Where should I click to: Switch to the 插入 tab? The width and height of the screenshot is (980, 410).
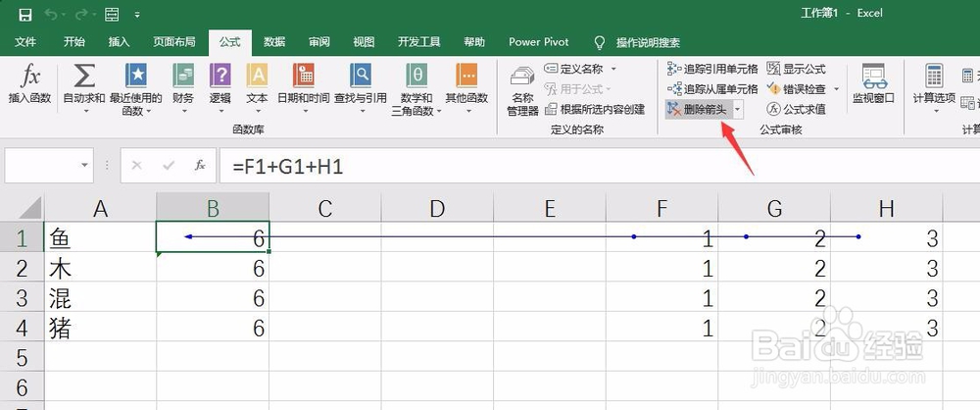pyautogui.click(x=120, y=42)
